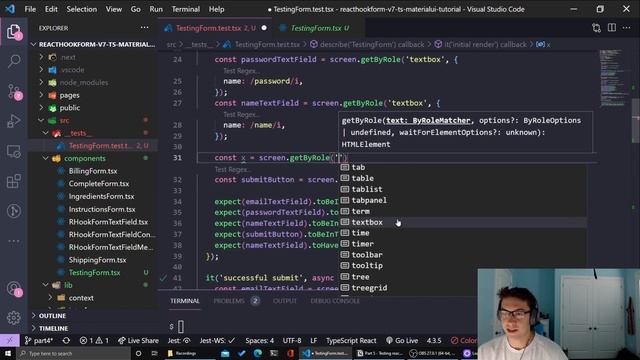Open errors and warnings count in status bar
Image resolution: width=640 pixels, height=360 pixels.
94,340
